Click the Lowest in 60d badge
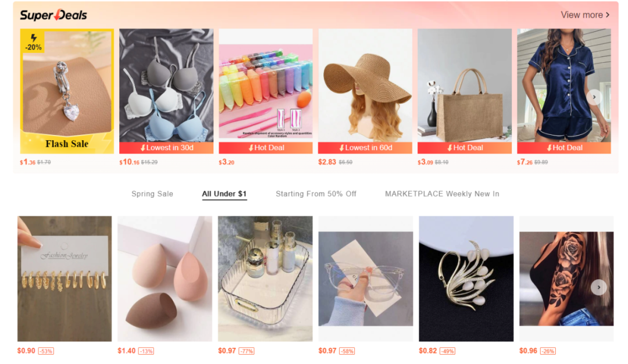The image size is (628, 364). click(365, 148)
